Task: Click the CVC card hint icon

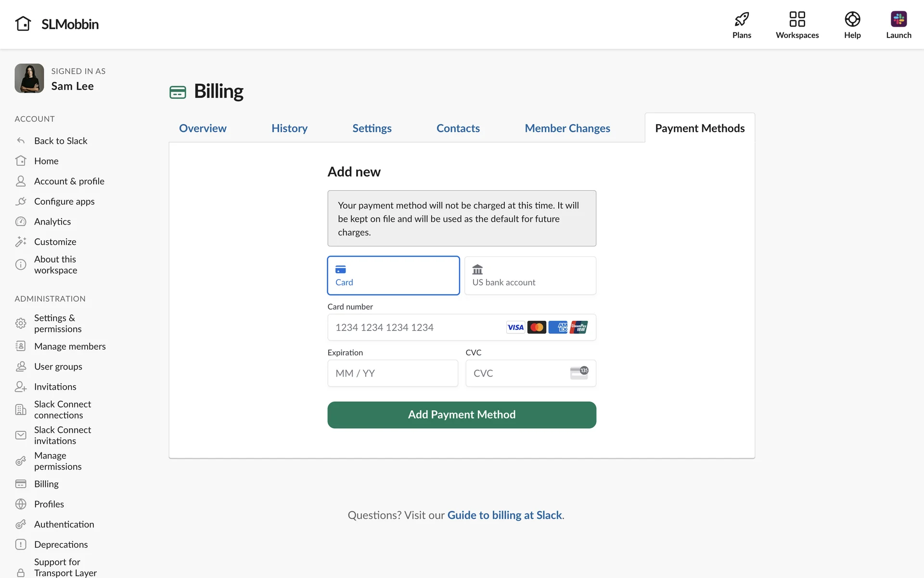Action: point(579,373)
